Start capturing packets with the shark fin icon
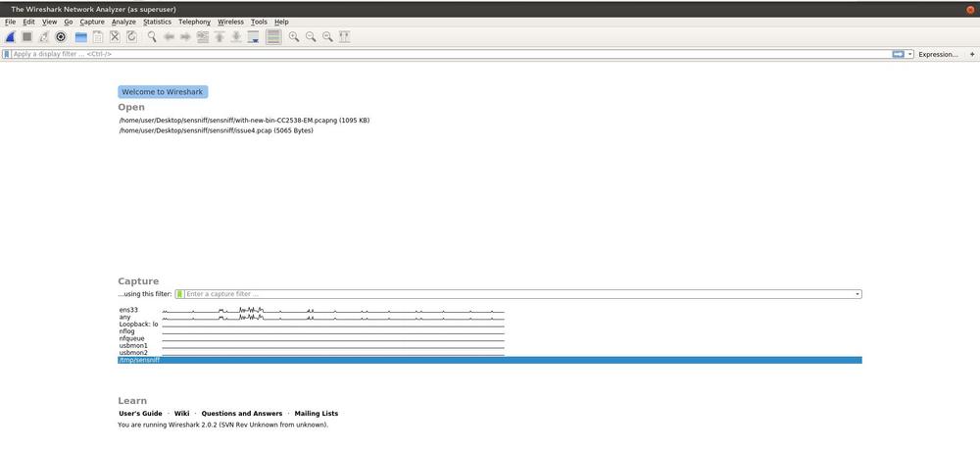Image resolution: width=980 pixels, height=452 pixels. [x=10, y=37]
